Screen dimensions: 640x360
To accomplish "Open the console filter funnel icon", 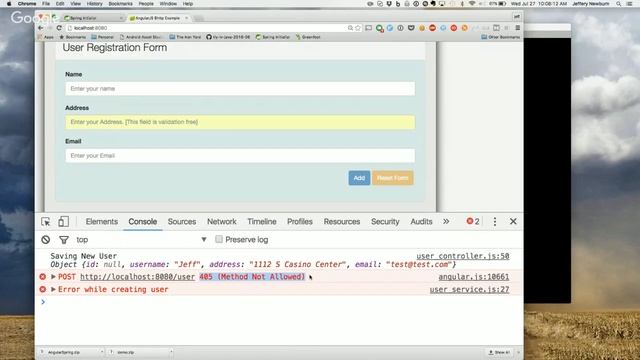I will (64, 240).
